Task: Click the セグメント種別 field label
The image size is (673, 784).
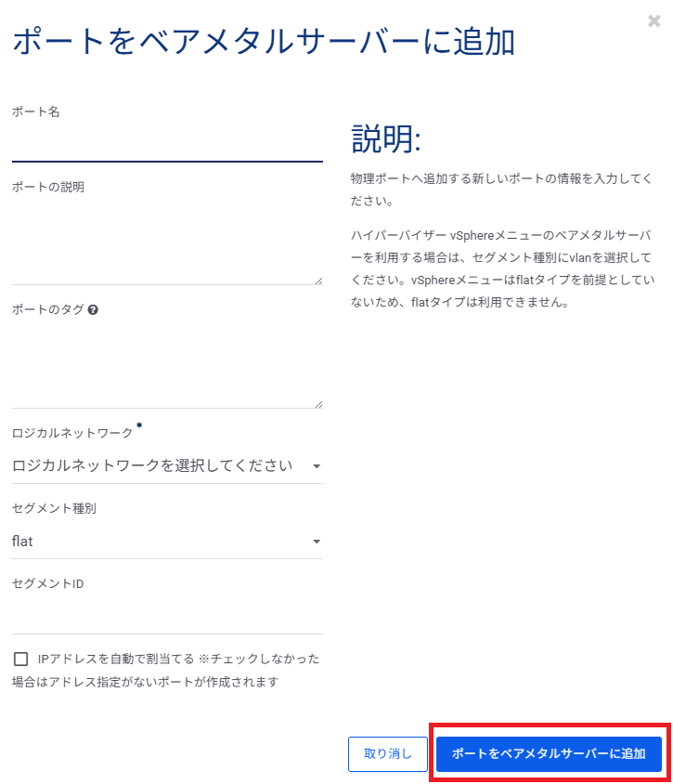Action: pos(54,508)
